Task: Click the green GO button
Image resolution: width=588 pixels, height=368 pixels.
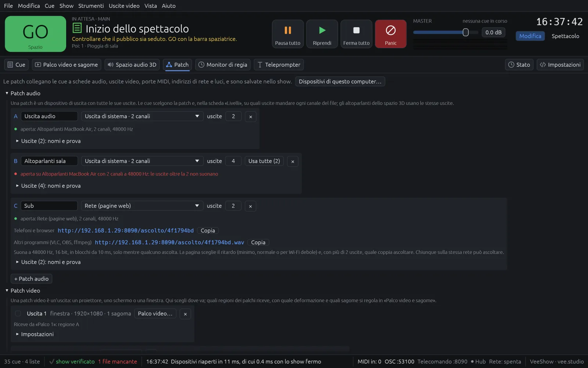Action: (x=35, y=34)
